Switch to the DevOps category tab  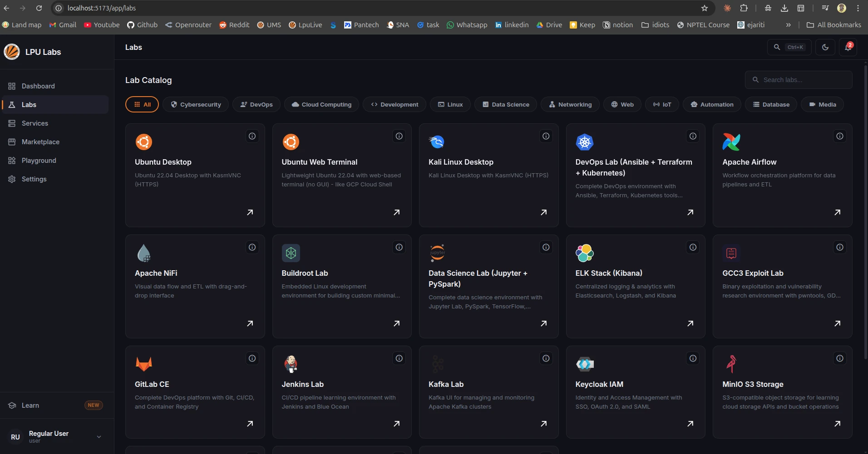256,104
